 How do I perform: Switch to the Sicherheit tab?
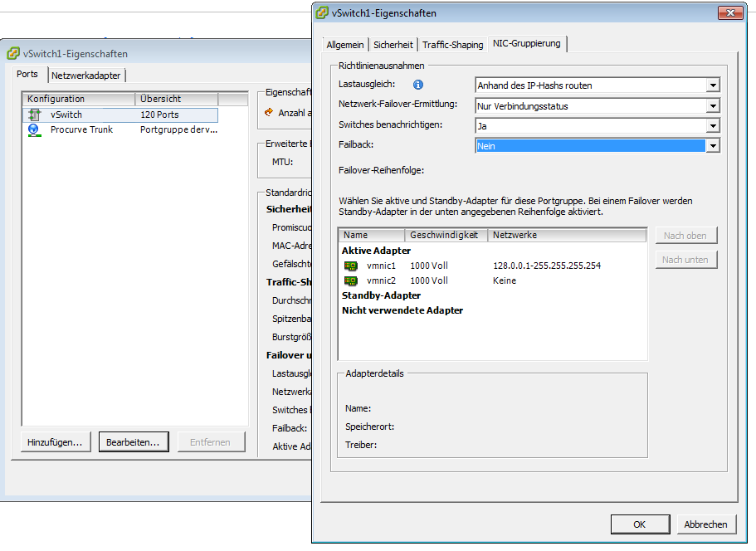tap(393, 45)
